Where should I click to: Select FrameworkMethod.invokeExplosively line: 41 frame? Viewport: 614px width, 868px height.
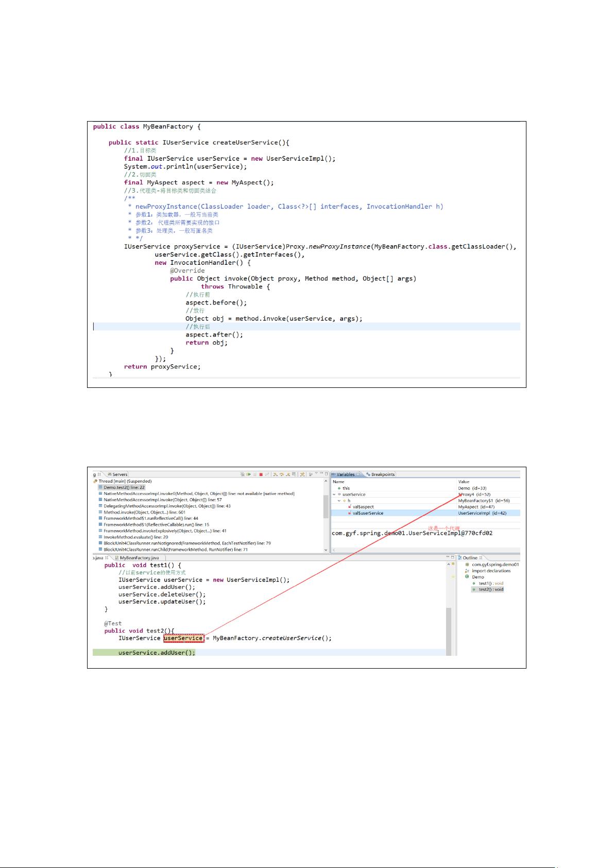coord(162,531)
